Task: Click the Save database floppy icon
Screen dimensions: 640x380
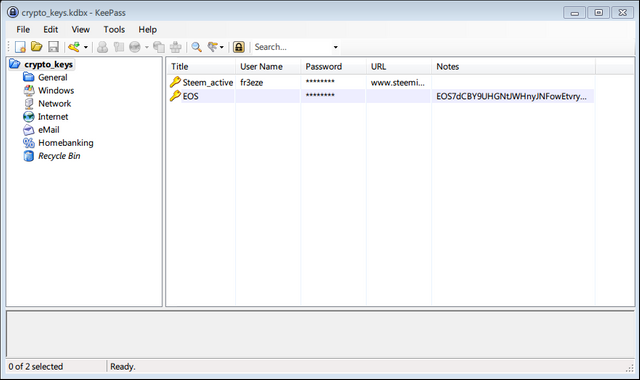Action: (53, 47)
